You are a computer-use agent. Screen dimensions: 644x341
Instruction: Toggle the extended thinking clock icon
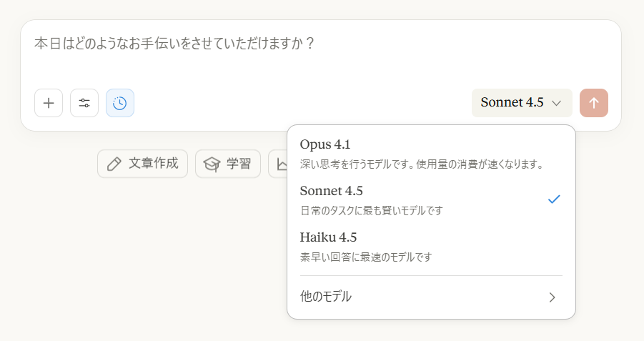click(x=120, y=103)
